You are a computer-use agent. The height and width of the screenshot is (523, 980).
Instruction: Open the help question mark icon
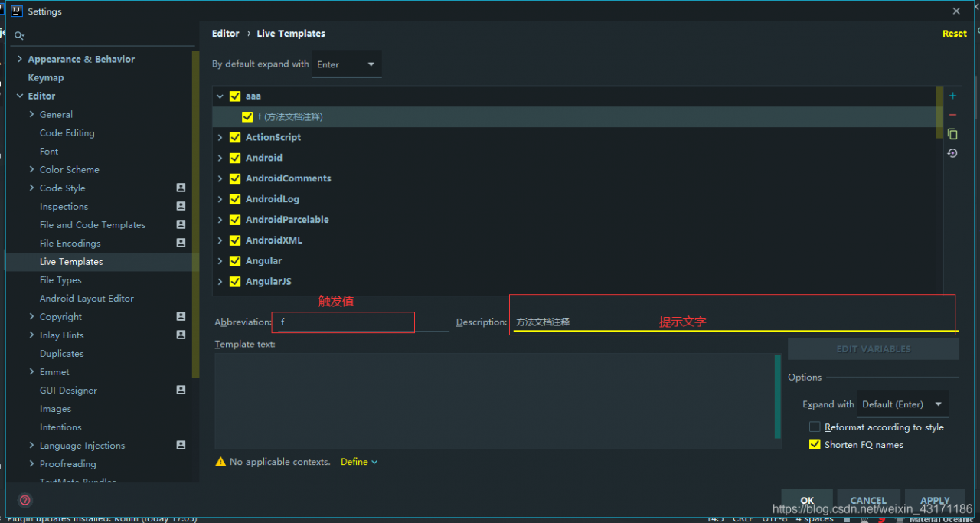coord(25,501)
